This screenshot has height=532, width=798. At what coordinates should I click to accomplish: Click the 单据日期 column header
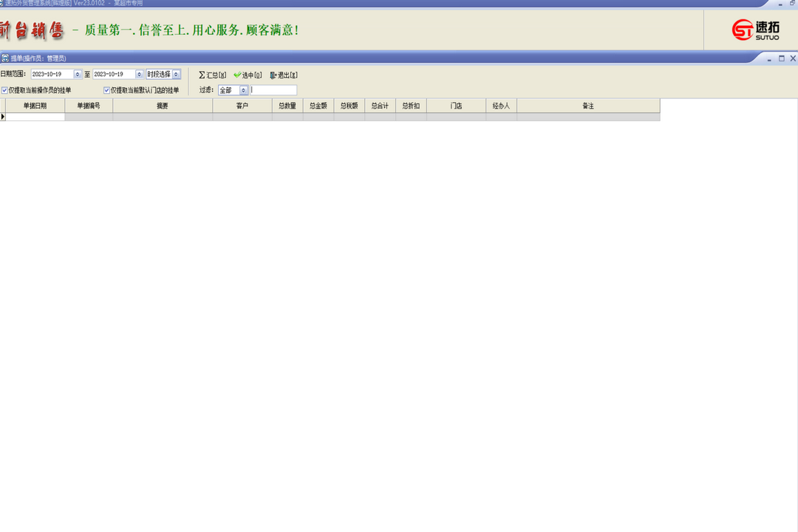point(35,106)
